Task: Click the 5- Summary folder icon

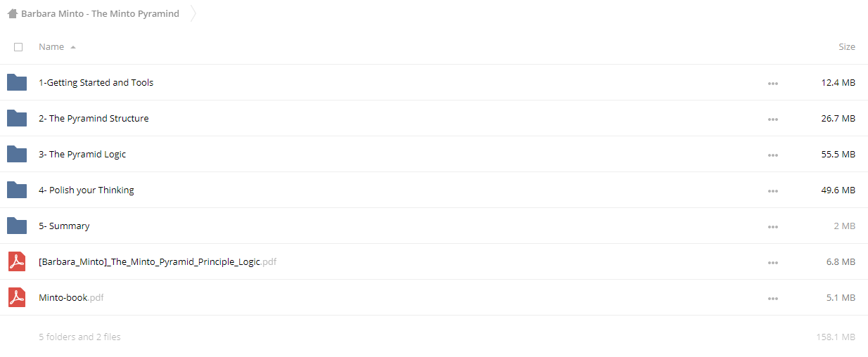Action: tap(17, 226)
